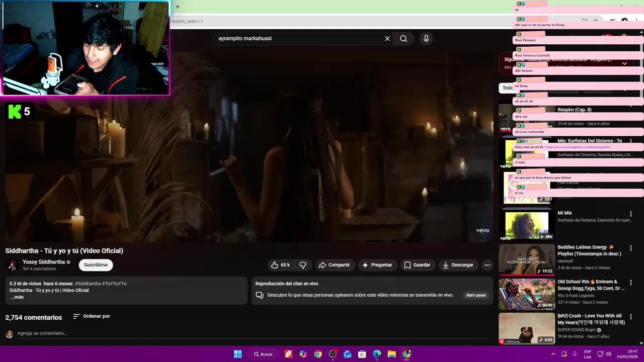644x362 pixels.
Task: Open 90s G-Funk Legends channel name
Action: [576, 296]
